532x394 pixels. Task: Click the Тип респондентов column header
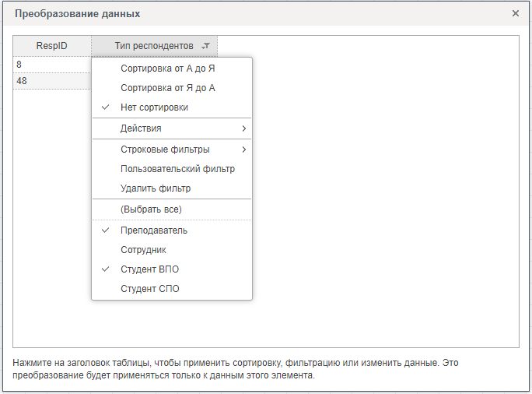tap(153, 46)
